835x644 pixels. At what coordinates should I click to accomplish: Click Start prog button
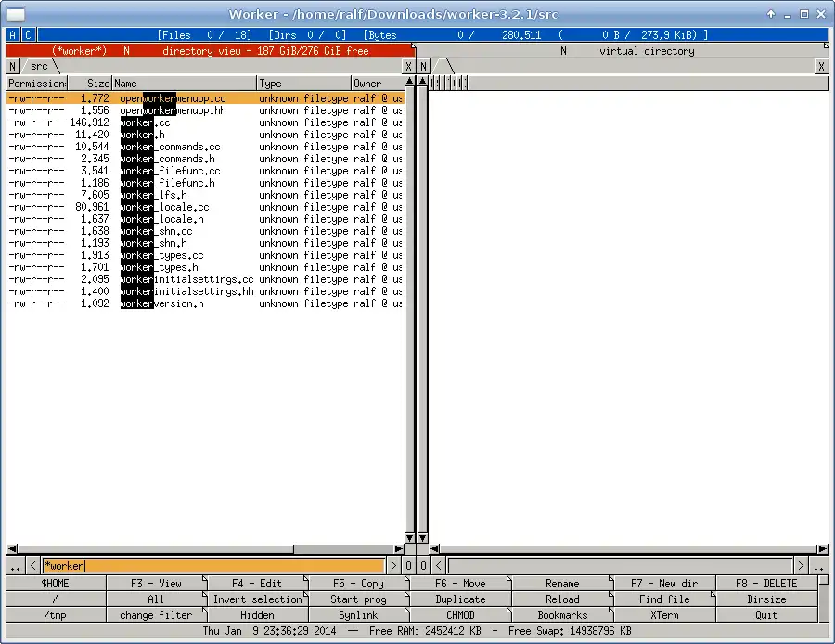click(x=359, y=599)
